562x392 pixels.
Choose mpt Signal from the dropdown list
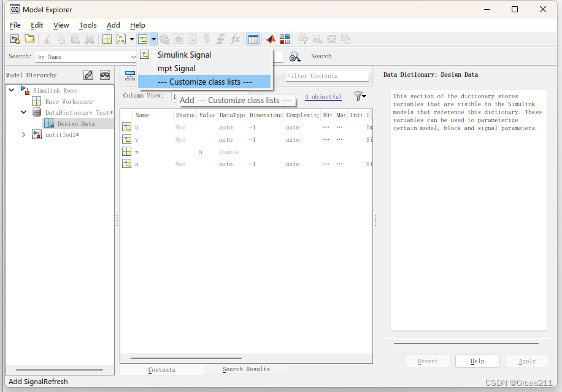[204, 69]
